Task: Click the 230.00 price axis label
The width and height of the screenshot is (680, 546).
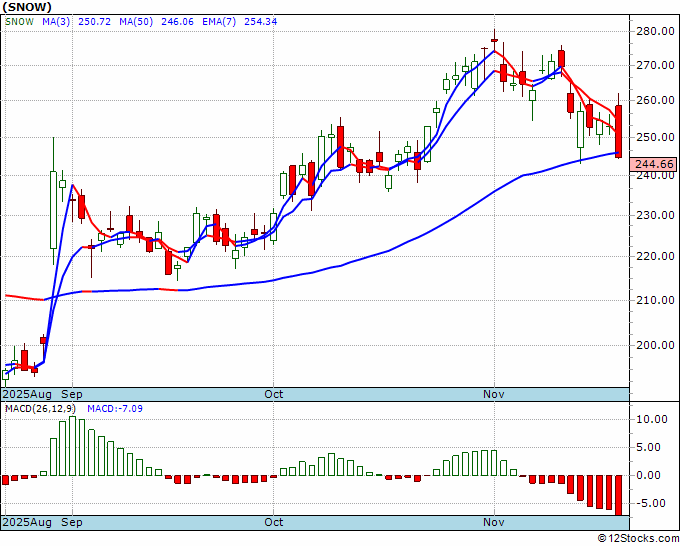Action: [655, 215]
